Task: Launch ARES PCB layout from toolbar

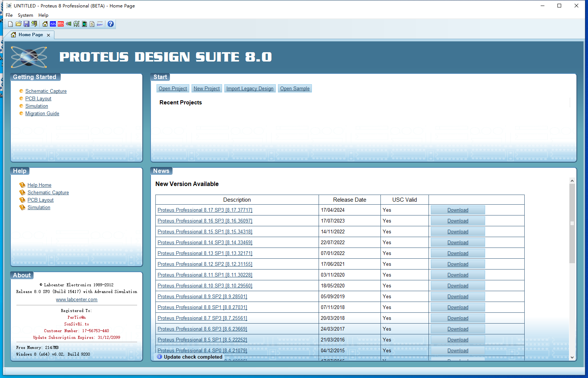Action: tap(61, 24)
